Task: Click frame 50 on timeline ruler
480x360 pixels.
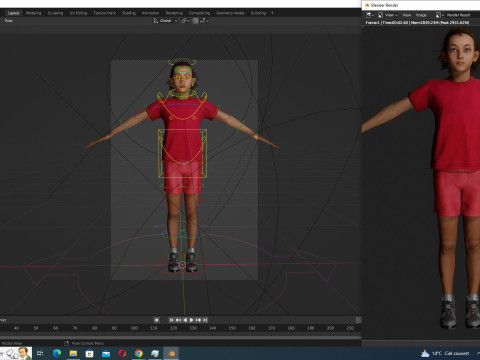Action: tap(36, 328)
